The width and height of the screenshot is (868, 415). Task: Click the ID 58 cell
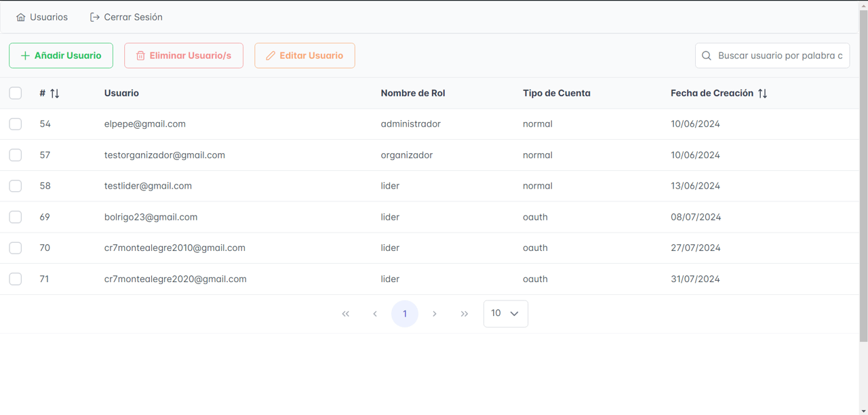pos(45,186)
